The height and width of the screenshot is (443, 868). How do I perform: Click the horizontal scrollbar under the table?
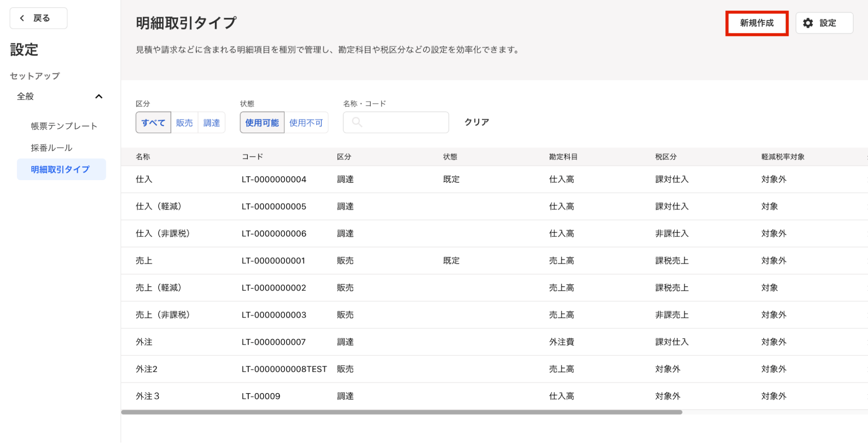[402, 412]
